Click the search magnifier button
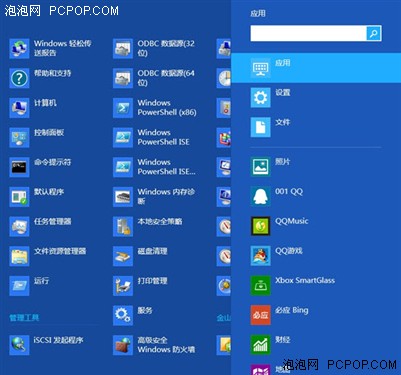 pyautogui.click(x=374, y=33)
